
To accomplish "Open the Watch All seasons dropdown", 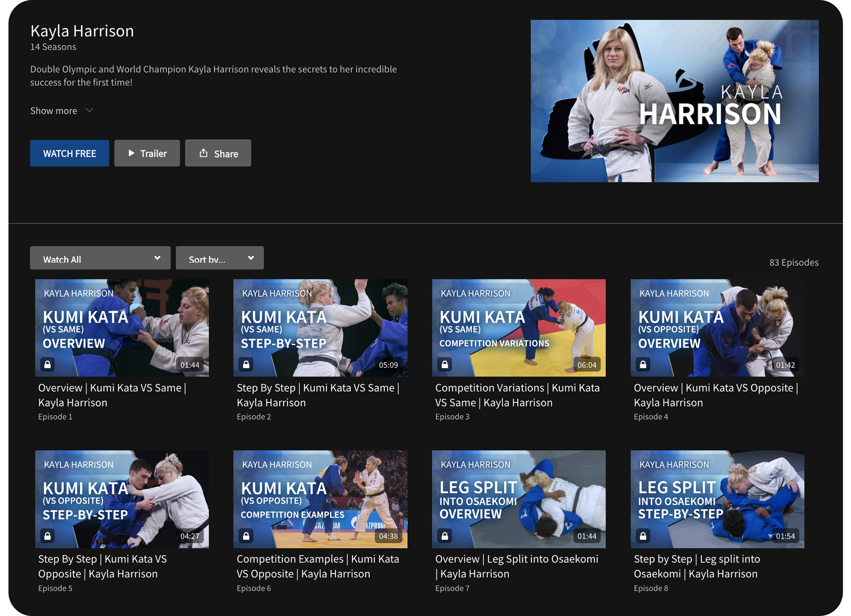I will pos(100,258).
